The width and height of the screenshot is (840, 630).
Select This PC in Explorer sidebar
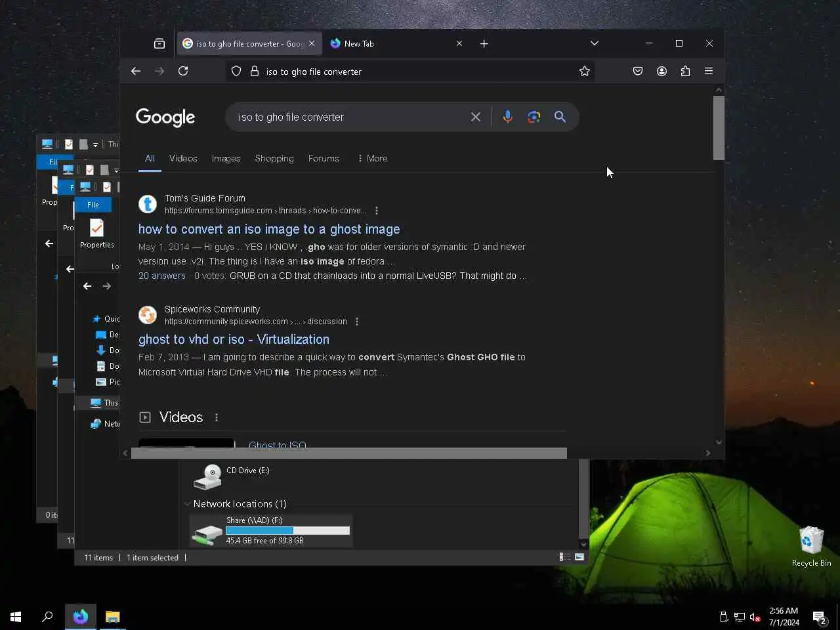tap(105, 403)
